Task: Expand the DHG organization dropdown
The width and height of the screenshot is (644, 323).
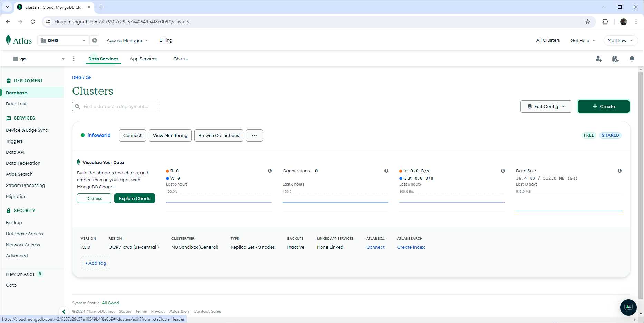Action: click(x=84, y=40)
